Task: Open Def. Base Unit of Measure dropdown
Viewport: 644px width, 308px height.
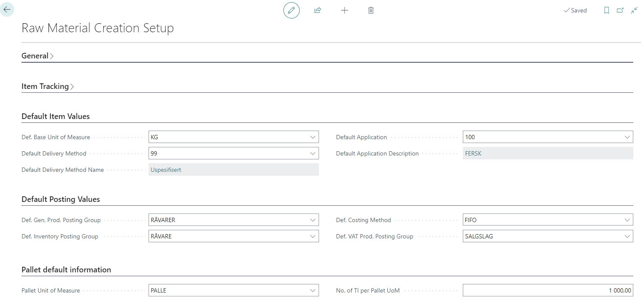Action: 313,137
